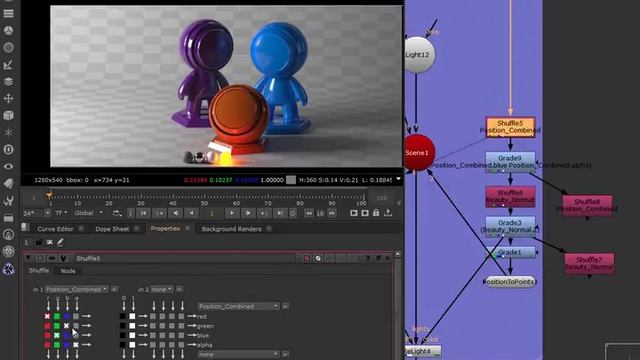The height and width of the screenshot is (360, 640).
Task: Open the TF timeline display dropdown
Action: point(61,213)
